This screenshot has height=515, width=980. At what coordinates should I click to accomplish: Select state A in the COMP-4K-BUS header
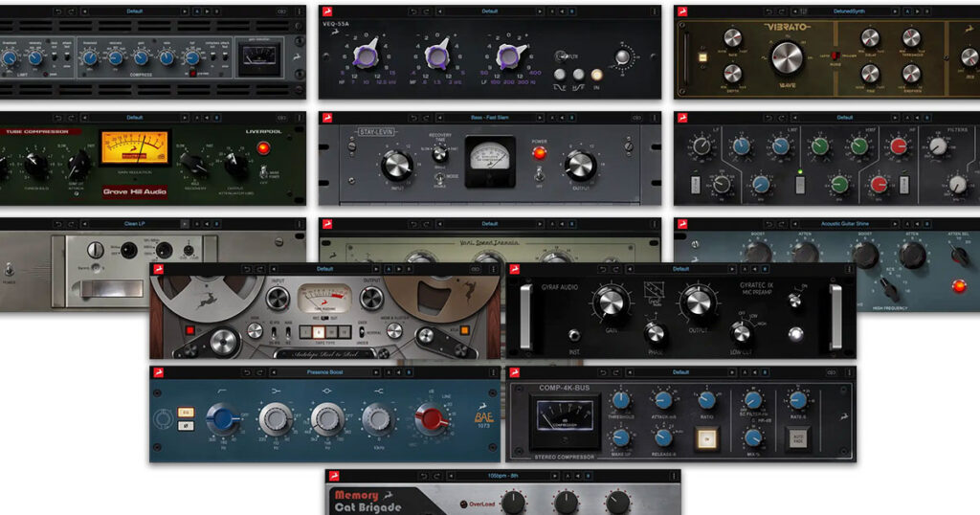pyautogui.click(x=745, y=372)
